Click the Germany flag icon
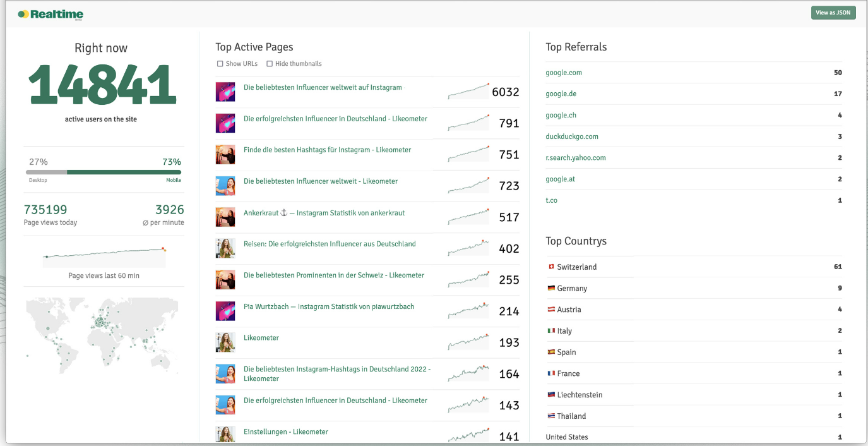The height and width of the screenshot is (446, 868). coord(551,288)
